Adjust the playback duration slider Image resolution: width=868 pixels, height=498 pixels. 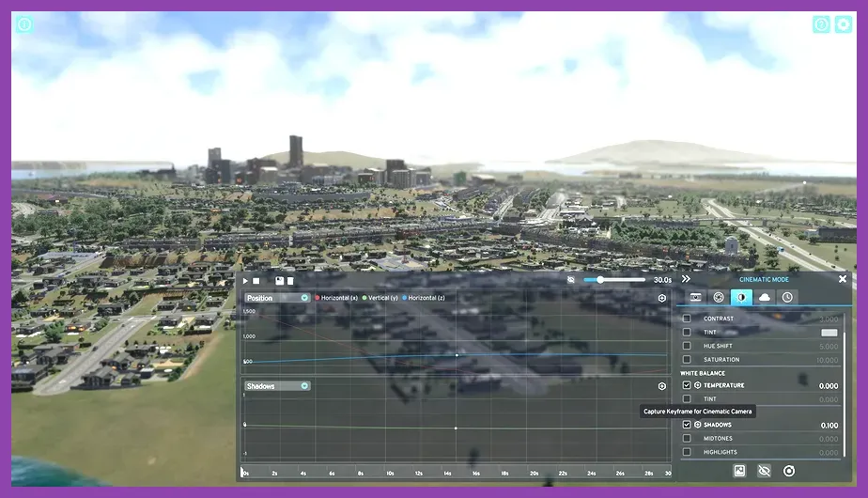[614, 280]
